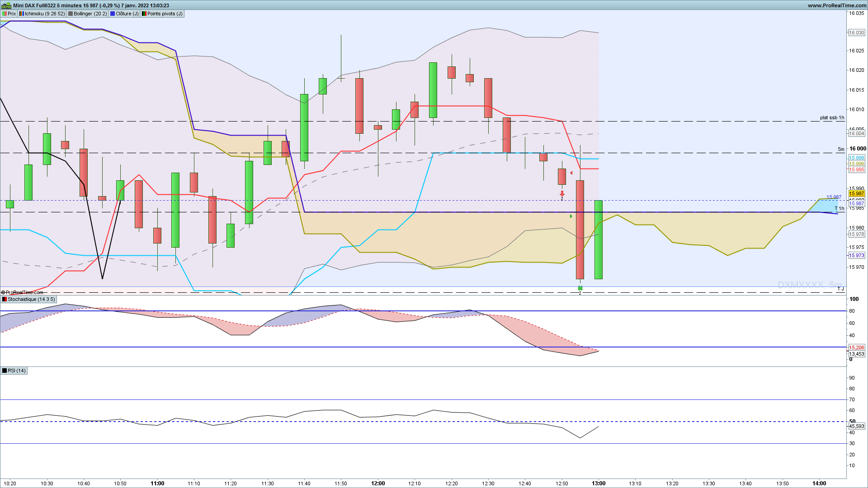
Task: Click the 13,453 stochastic value tag
Action: [857, 354]
